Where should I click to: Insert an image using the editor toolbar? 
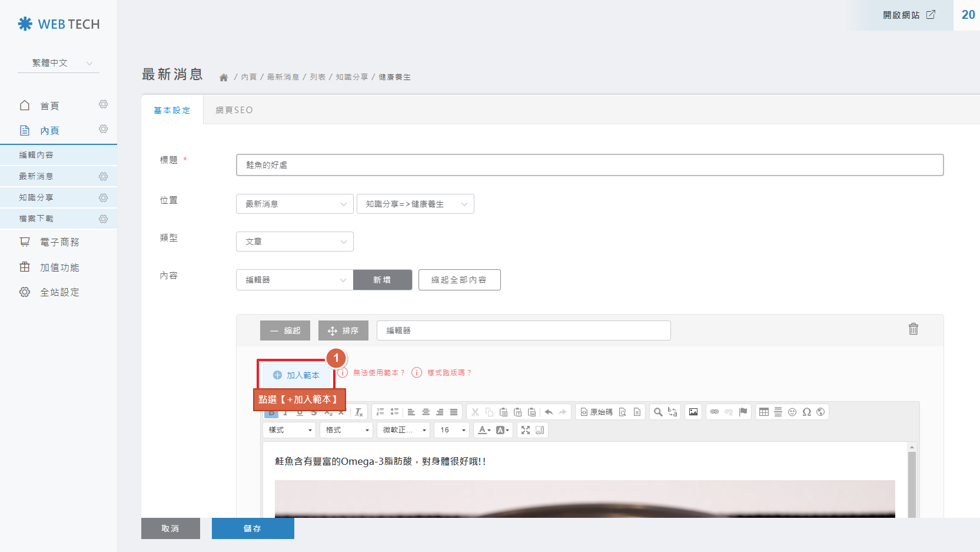[x=693, y=412]
